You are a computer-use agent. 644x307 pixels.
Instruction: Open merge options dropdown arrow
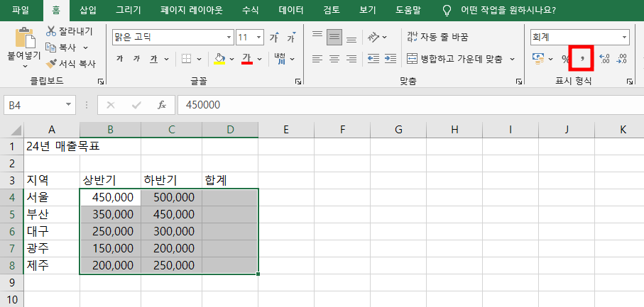coord(512,59)
